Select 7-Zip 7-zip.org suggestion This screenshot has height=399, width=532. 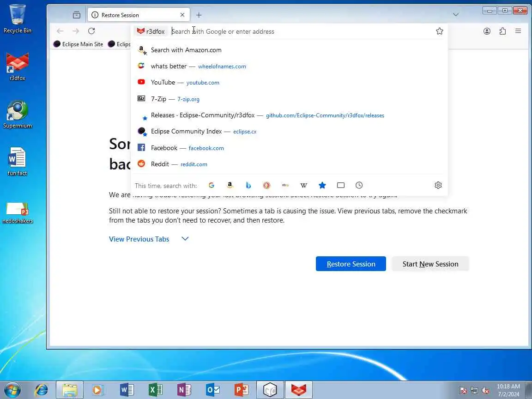[289, 99]
